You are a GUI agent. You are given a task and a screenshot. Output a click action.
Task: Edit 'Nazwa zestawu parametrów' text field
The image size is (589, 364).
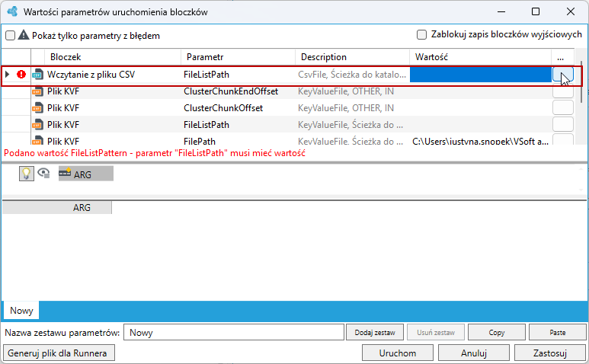(234, 333)
